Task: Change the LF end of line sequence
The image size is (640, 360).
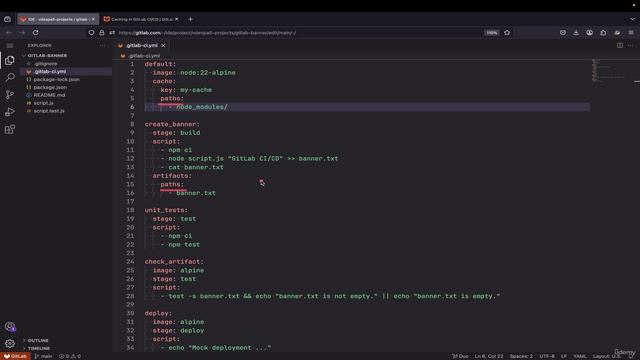Action: pos(564,356)
